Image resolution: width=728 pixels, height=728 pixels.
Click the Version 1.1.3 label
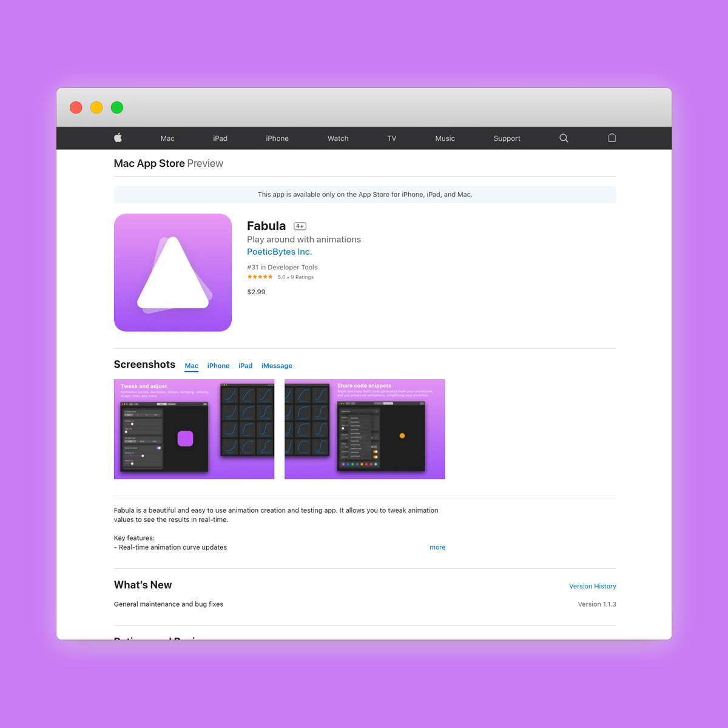point(597,604)
